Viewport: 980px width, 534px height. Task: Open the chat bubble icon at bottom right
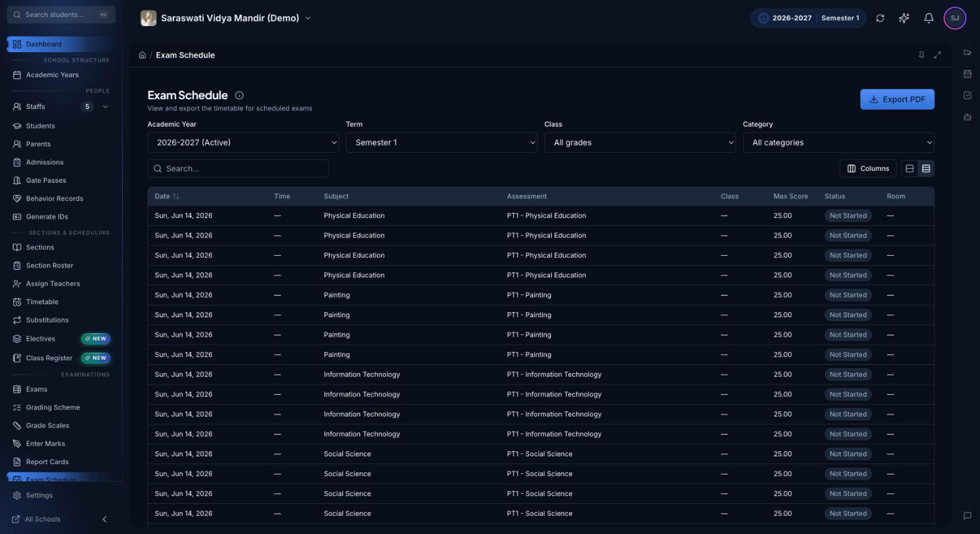click(x=967, y=516)
